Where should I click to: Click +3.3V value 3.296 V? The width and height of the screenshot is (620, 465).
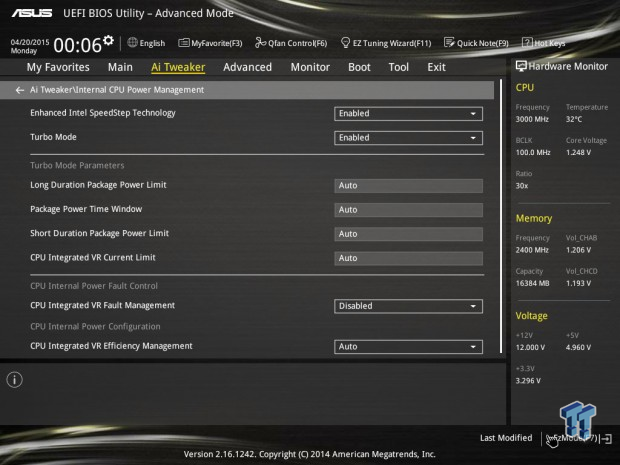coord(528,381)
